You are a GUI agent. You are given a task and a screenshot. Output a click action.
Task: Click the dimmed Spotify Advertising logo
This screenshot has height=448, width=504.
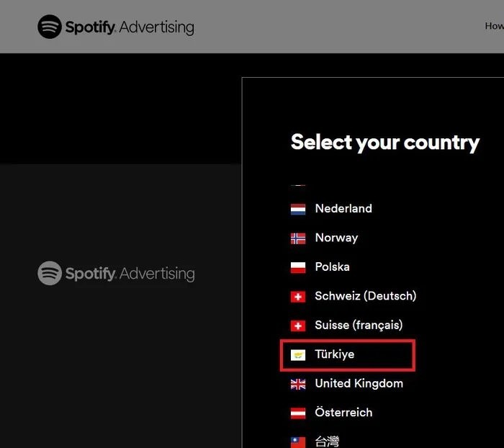click(x=116, y=274)
